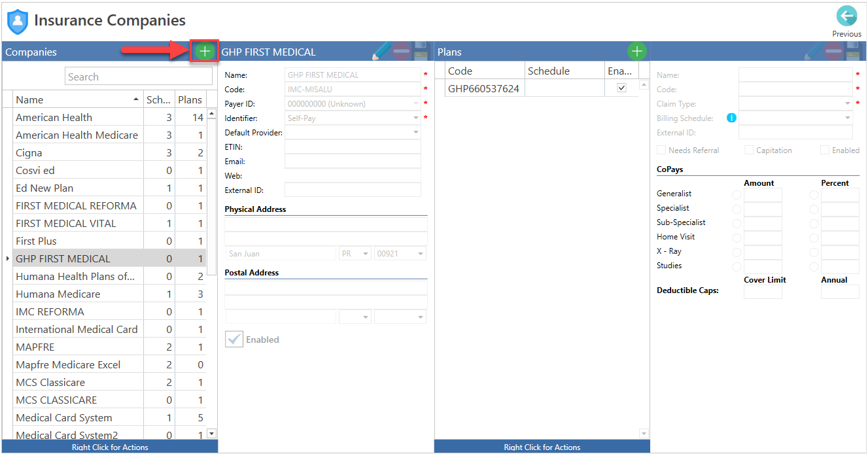Go back using the Previous arrow icon
The width and height of the screenshot is (868, 454).
coord(846,16)
